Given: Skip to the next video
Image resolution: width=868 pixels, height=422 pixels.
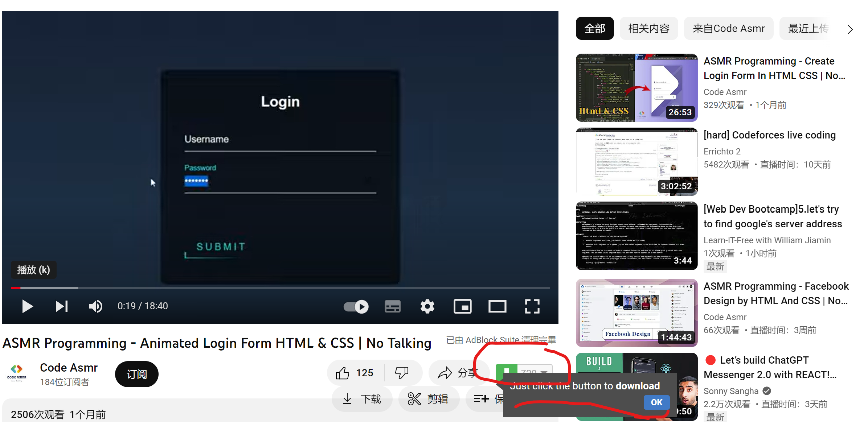Looking at the screenshot, I should click(62, 307).
